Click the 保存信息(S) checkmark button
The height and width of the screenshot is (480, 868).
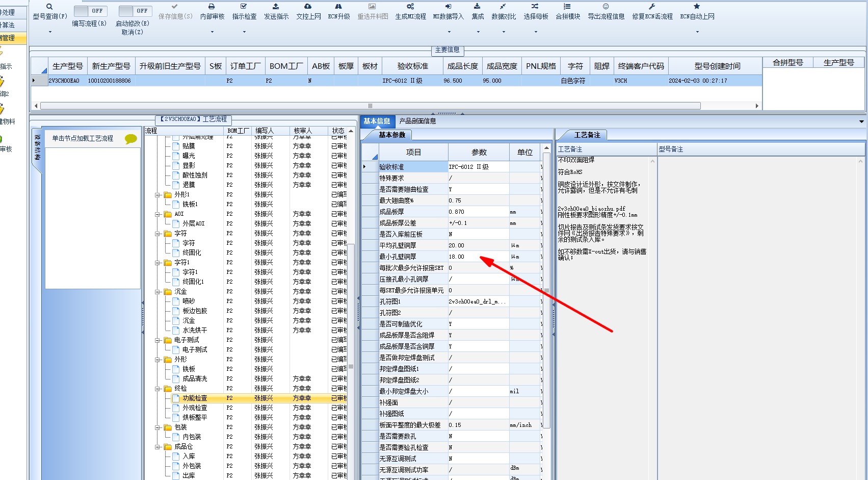pos(175,12)
